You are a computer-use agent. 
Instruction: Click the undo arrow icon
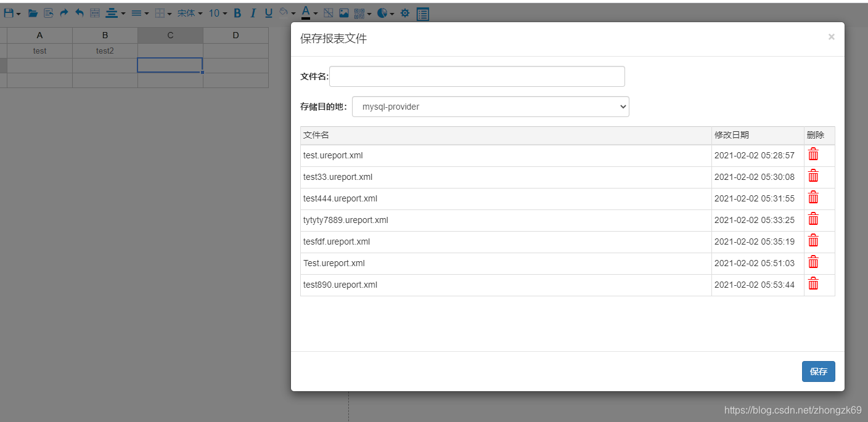80,13
